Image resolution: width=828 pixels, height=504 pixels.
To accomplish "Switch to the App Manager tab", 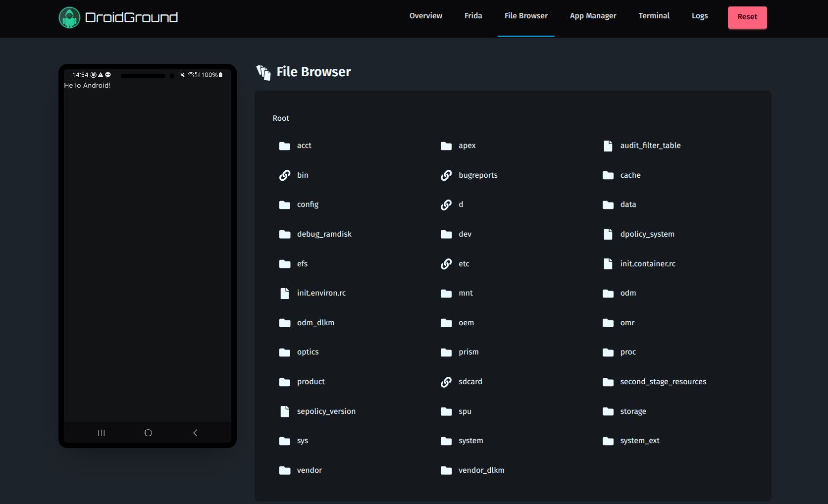I will click(593, 15).
